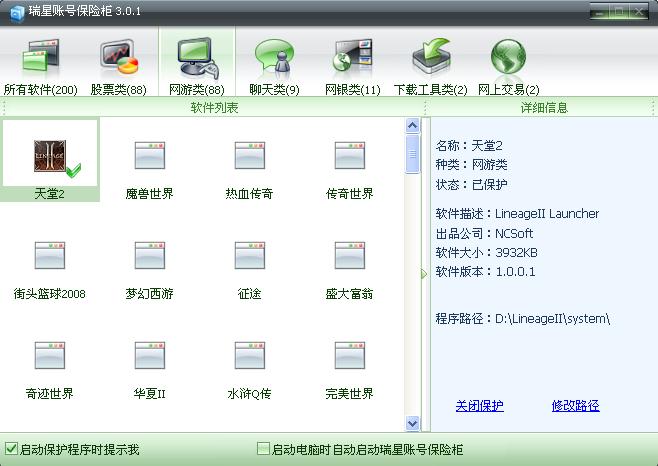Viewport: 658px width, 466px height.
Task: Open the 股票类(88) stock category icon
Action: [119, 58]
